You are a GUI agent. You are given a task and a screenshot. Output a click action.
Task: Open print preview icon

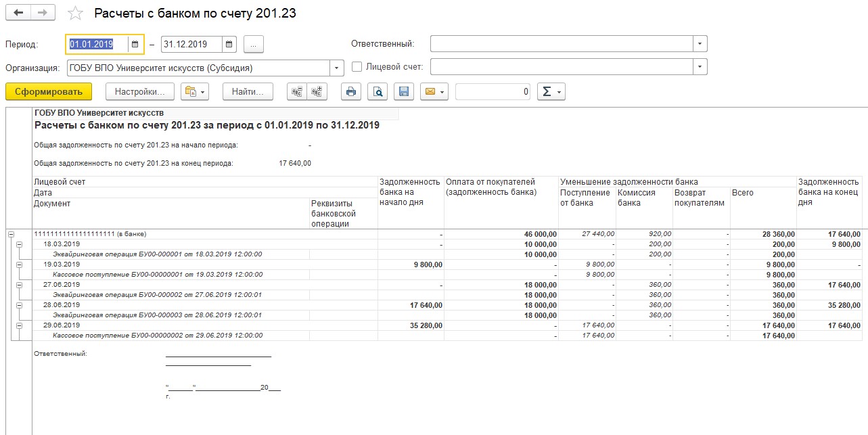click(378, 91)
